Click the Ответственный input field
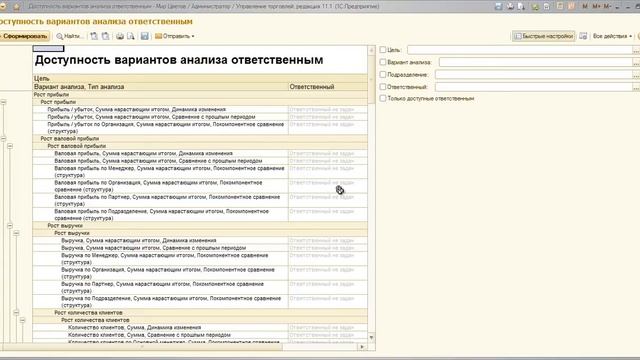 pos(533,87)
